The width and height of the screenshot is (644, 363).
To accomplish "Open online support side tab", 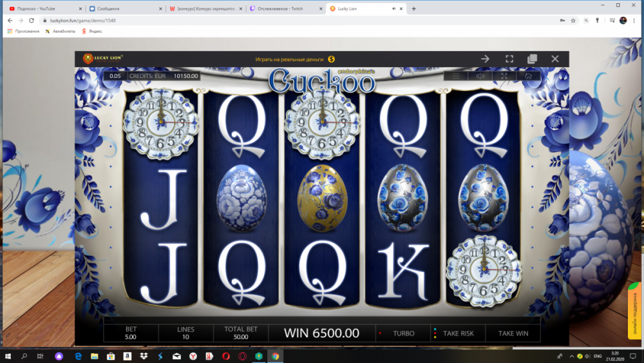I will click(635, 310).
